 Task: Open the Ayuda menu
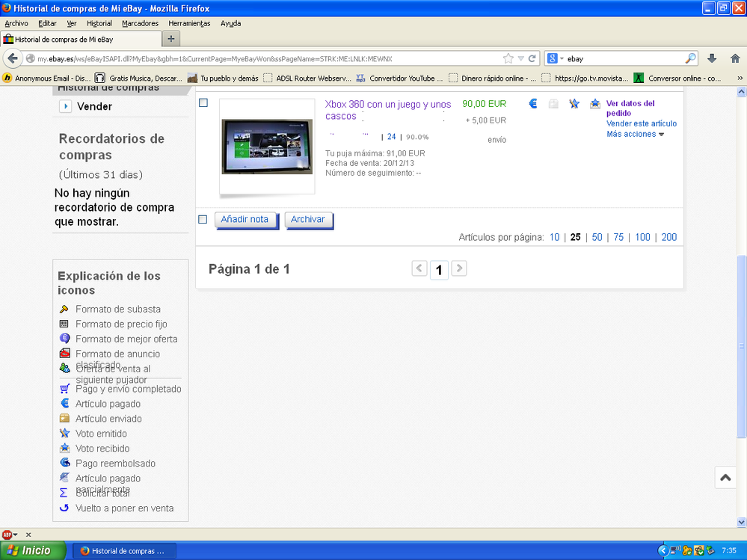pyautogui.click(x=230, y=23)
